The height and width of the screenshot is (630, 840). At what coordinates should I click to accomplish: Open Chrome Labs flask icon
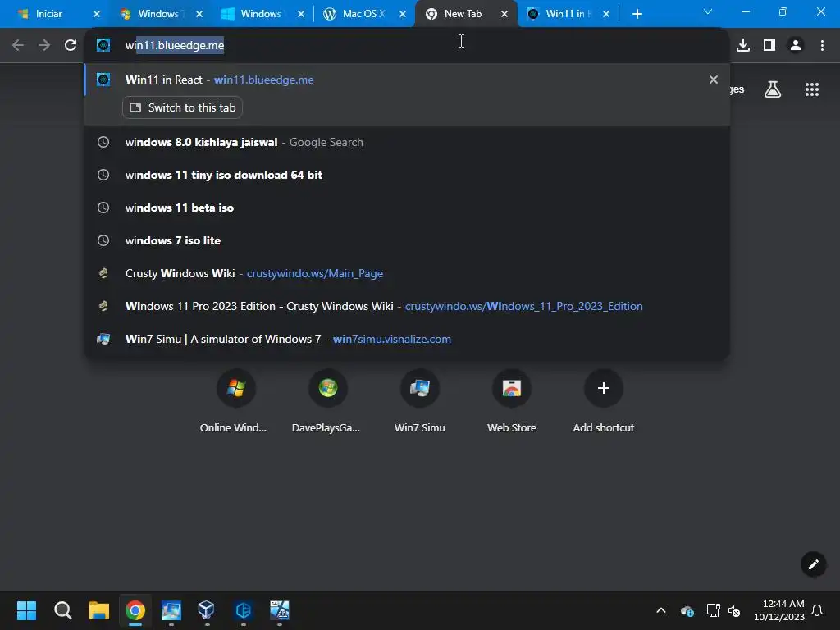tap(773, 89)
